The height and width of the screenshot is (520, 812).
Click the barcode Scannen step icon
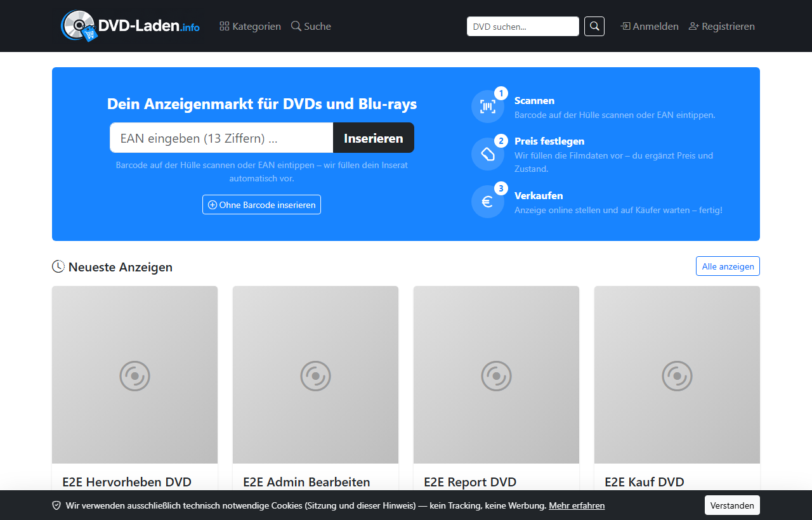(x=487, y=107)
